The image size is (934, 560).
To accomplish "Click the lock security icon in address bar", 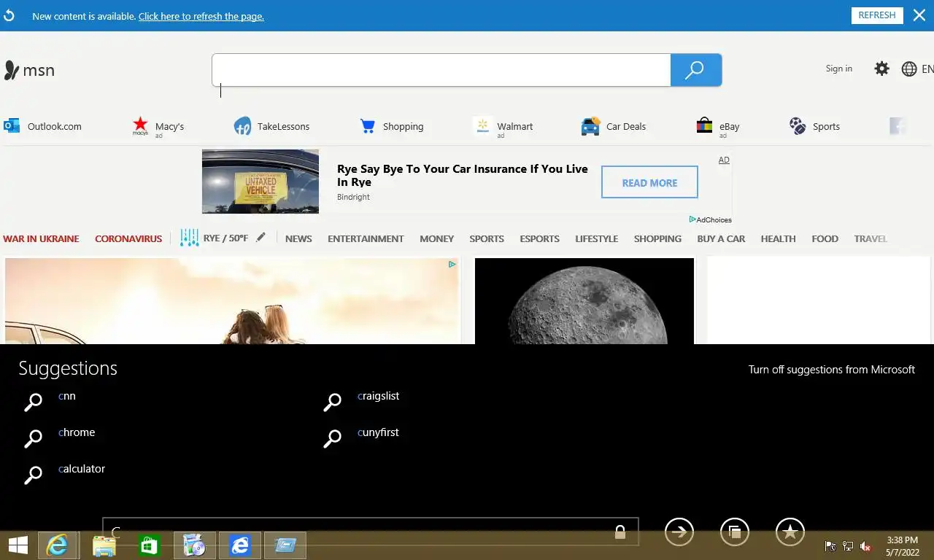I will point(620,532).
